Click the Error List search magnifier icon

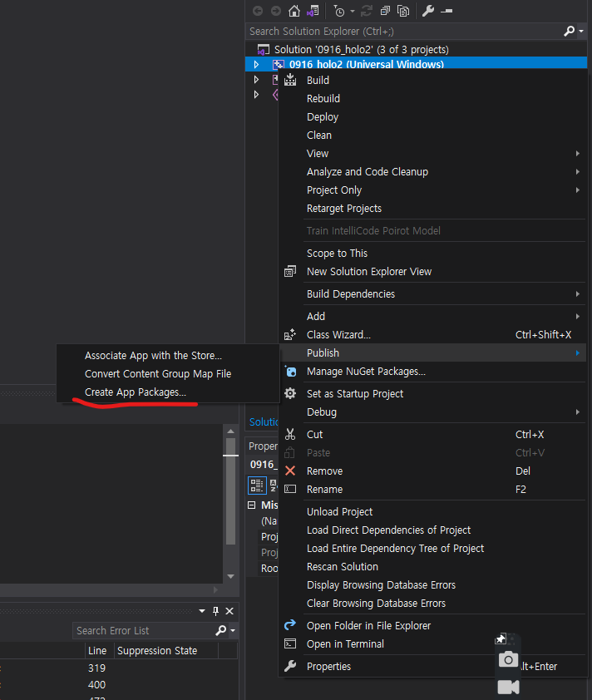pyautogui.click(x=220, y=630)
